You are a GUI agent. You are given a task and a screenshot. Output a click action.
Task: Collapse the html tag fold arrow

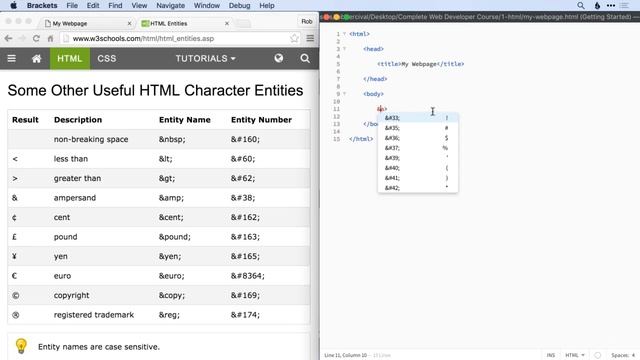point(344,34)
